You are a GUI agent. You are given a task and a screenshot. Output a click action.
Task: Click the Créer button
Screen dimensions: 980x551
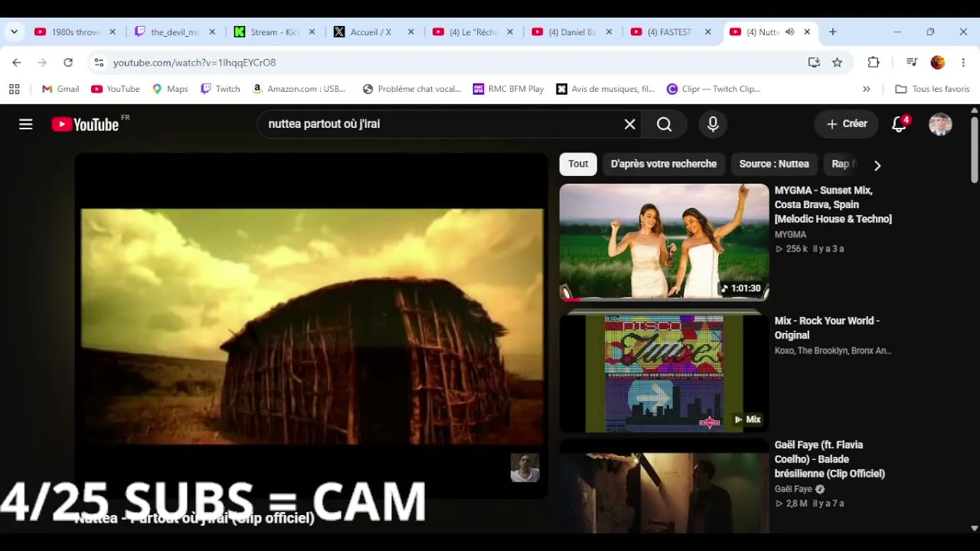[x=847, y=124]
